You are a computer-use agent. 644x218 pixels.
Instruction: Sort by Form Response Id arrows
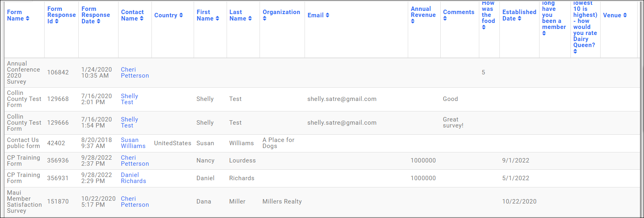[x=57, y=21]
